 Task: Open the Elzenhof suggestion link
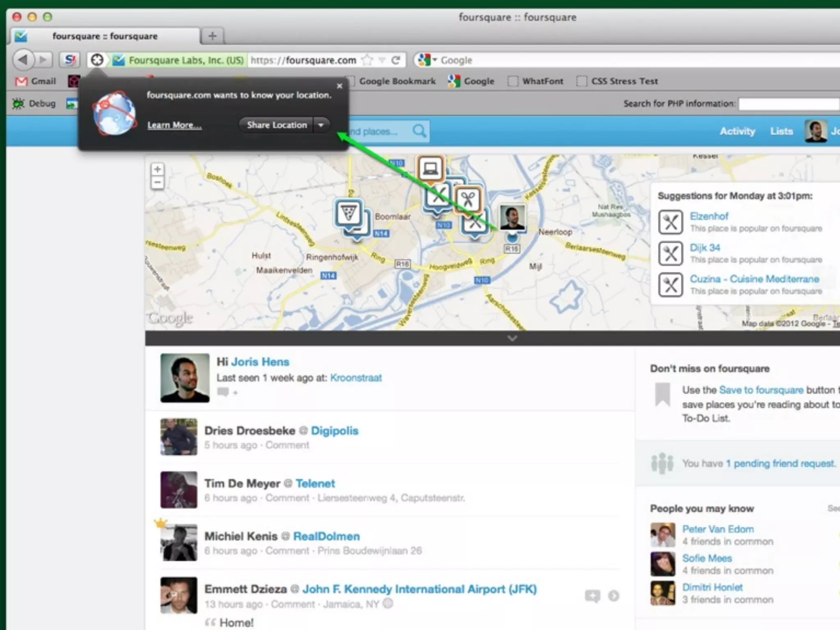709,216
